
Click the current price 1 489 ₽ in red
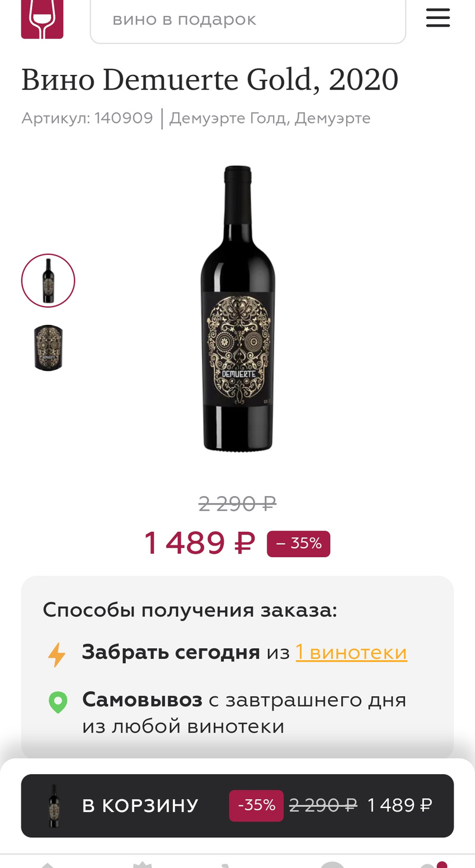tap(199, 543)
